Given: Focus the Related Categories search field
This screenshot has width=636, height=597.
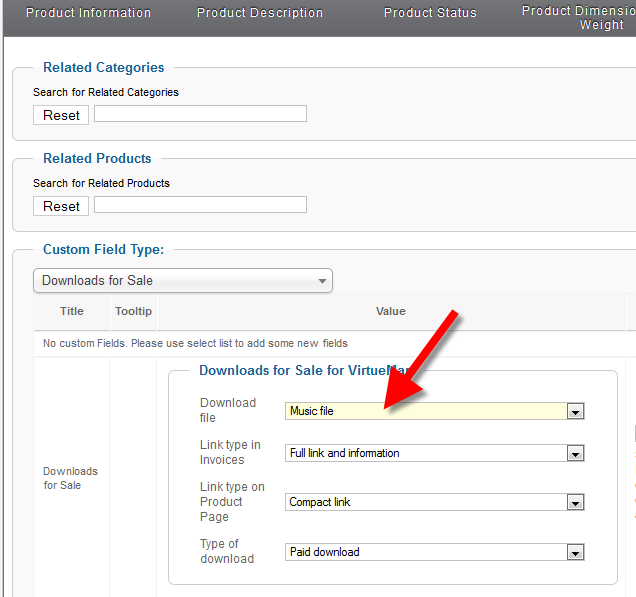Looking at the screenshot, I should tap(200, 114).
